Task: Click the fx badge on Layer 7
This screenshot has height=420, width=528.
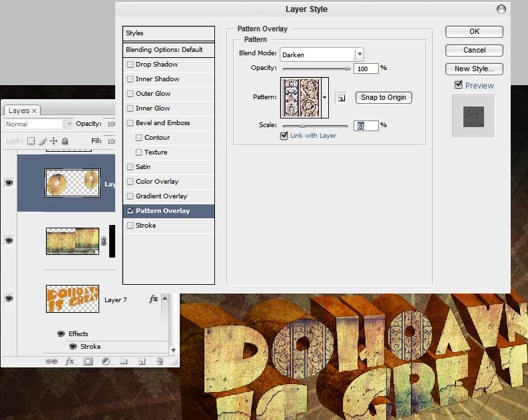Action: [x=153, y=299]
